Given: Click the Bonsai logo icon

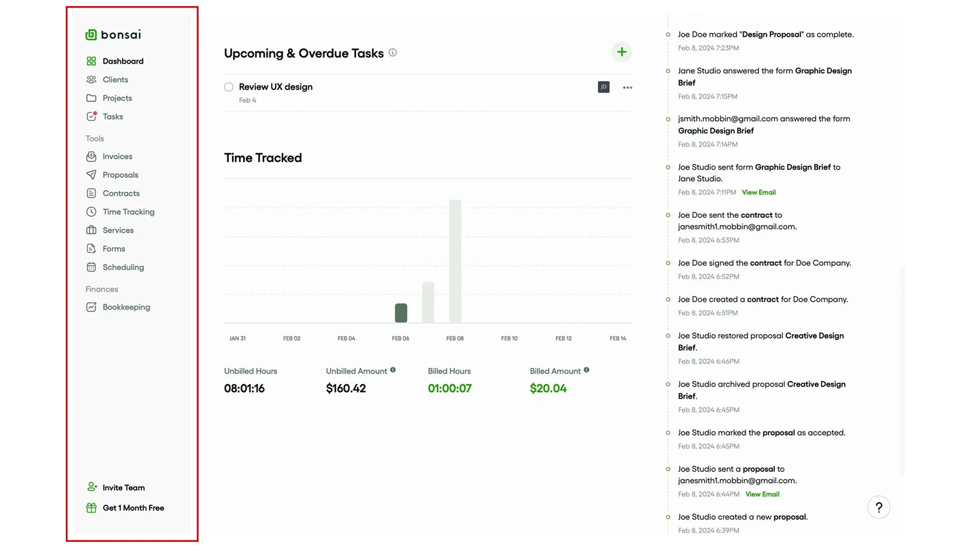Looking at the screenshot, I should [x=91, y=35].
